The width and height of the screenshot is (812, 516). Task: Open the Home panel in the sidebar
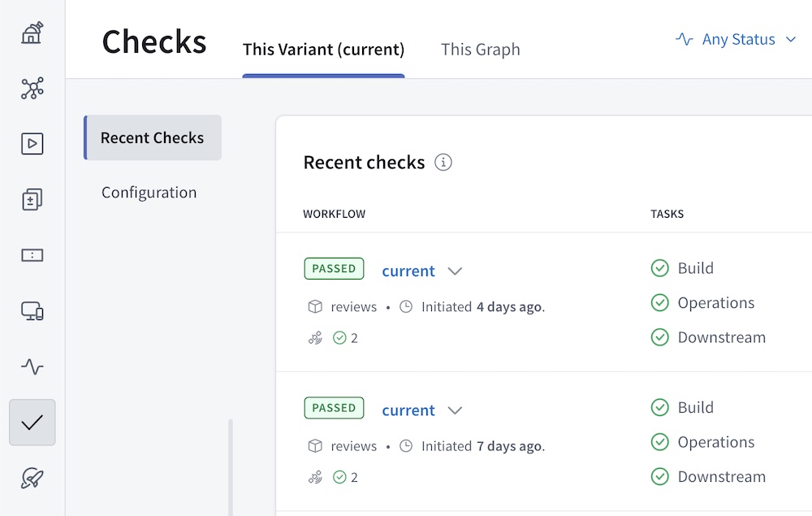coord(32,33)
